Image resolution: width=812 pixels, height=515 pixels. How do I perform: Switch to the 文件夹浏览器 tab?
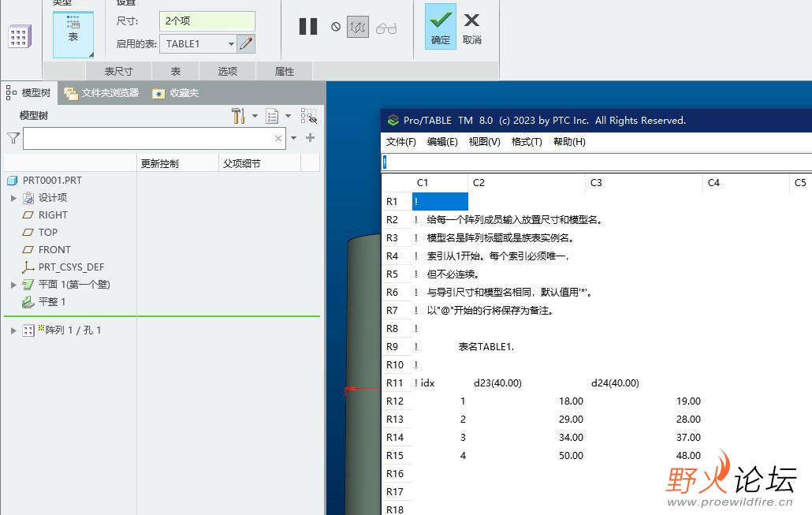click(x=102, y=93)
